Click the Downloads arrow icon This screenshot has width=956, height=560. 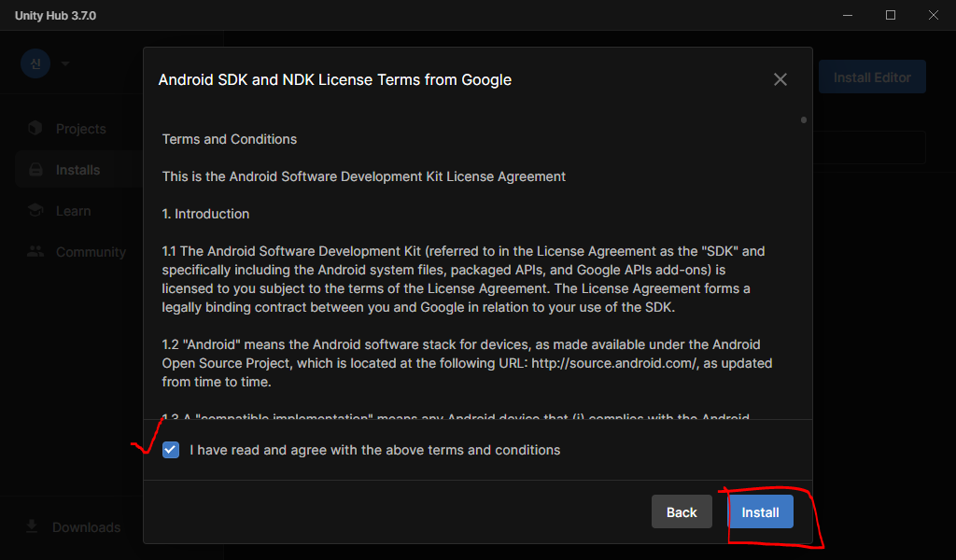[x=32, y=527]
